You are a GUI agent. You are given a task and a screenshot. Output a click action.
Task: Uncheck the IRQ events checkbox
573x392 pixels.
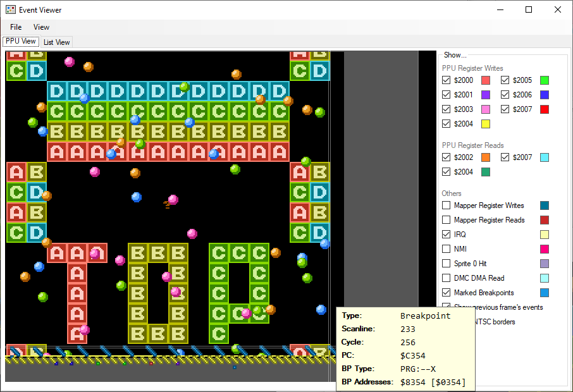pos(447,234)
